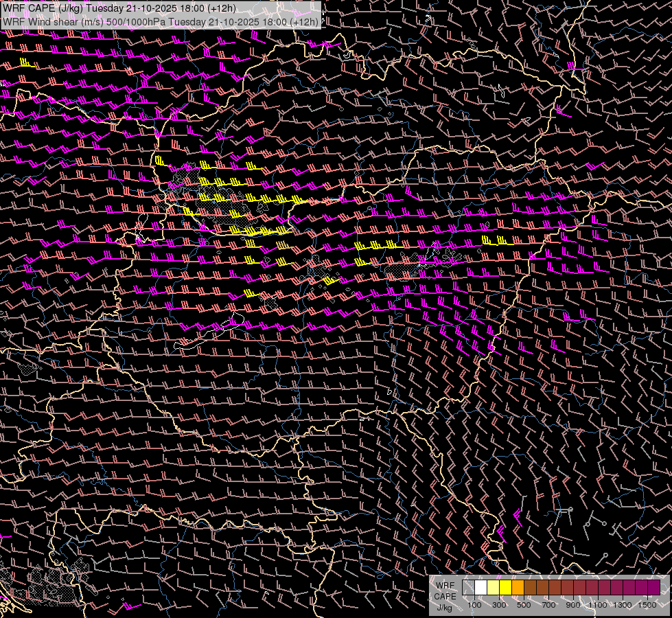Click the '700' legend scale value
This screenshot has width=672, height=618.
pos(548,605)
